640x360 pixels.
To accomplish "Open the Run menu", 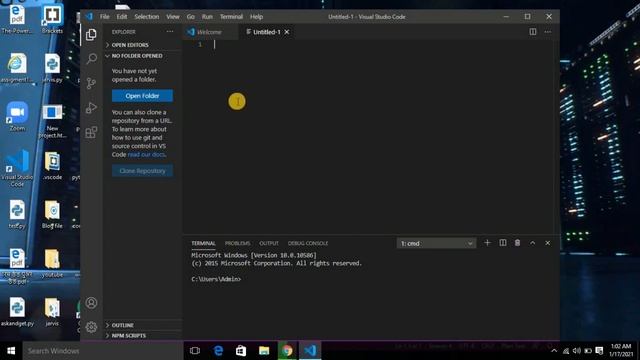I will [x=207, y=17].
